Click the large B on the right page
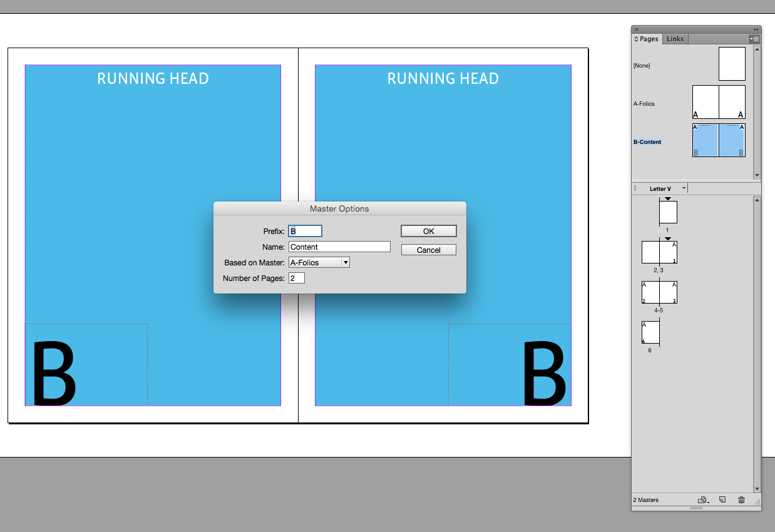Viewport: 775px width, 532px height. click(x=545, y=373)
